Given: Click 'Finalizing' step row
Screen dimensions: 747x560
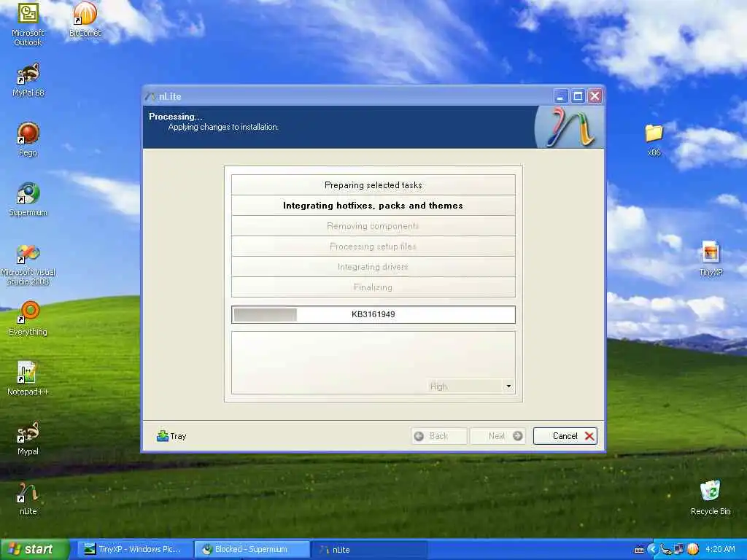Looking at the screenshot, I should 373,287.
